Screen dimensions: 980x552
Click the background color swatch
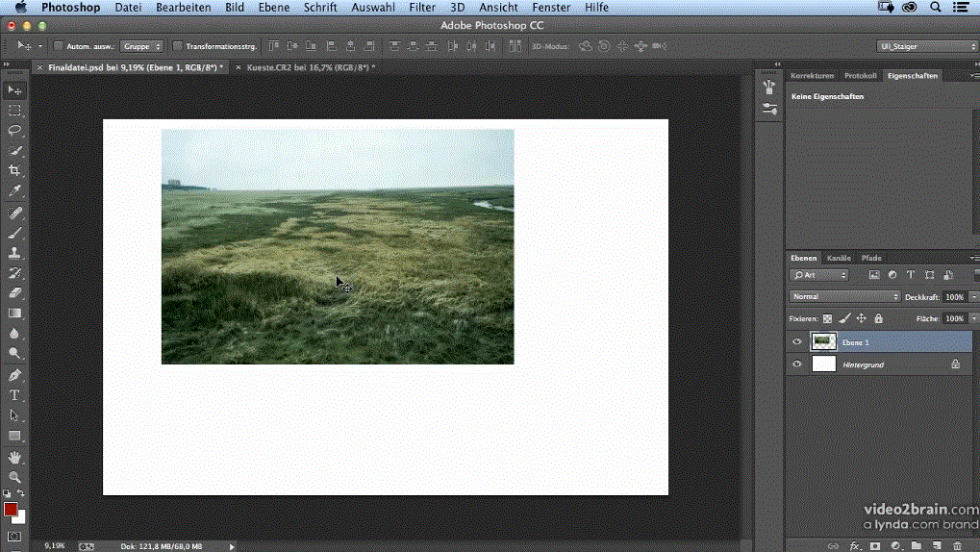[21, 518]
